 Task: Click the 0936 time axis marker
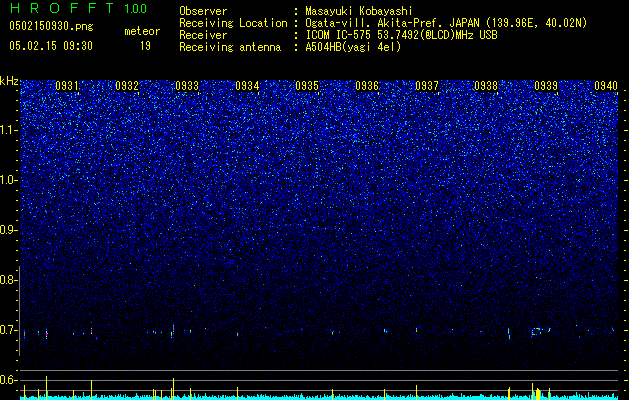click(x=367, y=86)
